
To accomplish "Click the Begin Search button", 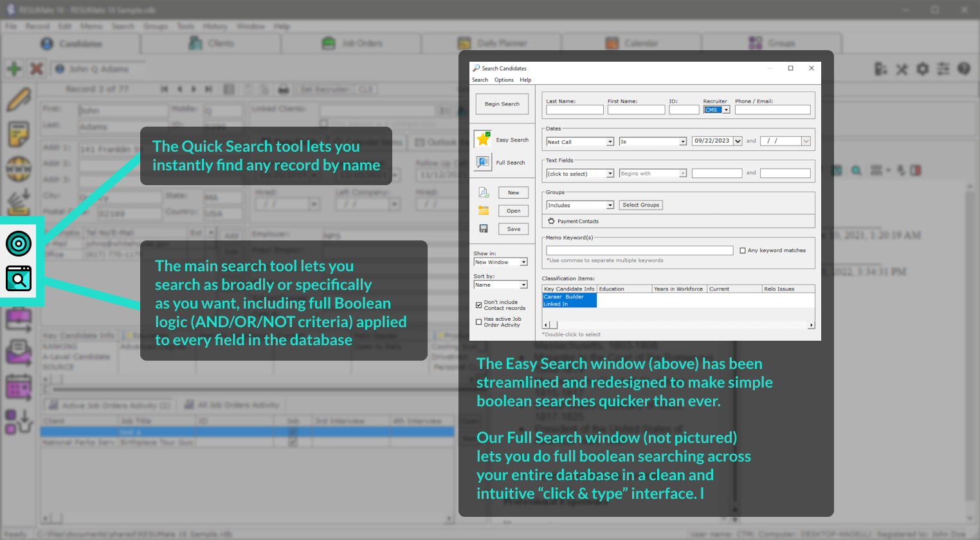I will click(x=502, y=104).
